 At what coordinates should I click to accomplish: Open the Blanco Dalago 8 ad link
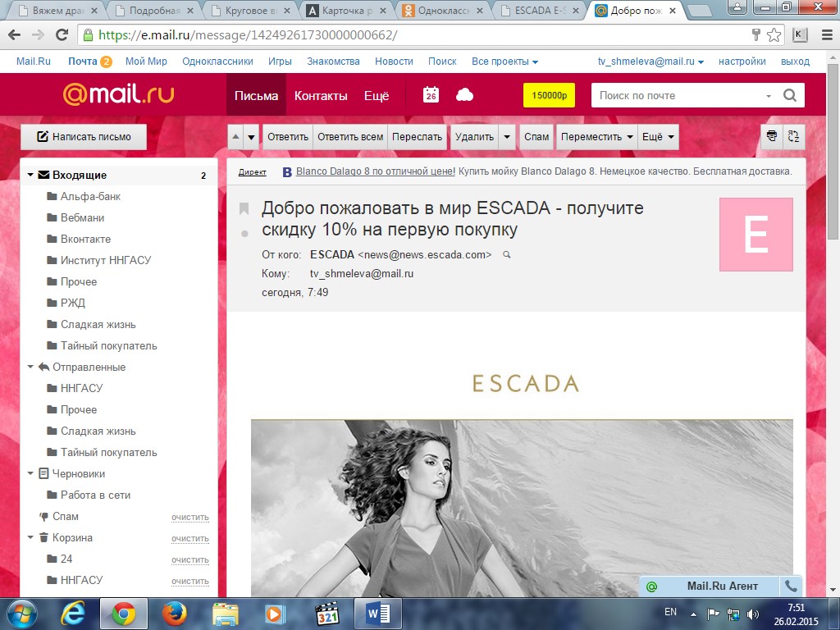click(376, 171)
